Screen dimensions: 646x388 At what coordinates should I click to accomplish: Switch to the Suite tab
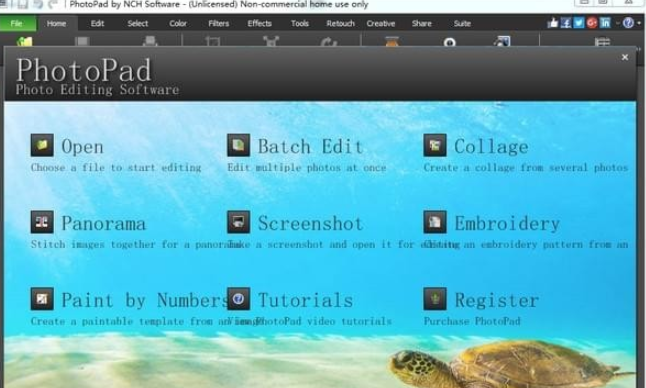[462, 23]
